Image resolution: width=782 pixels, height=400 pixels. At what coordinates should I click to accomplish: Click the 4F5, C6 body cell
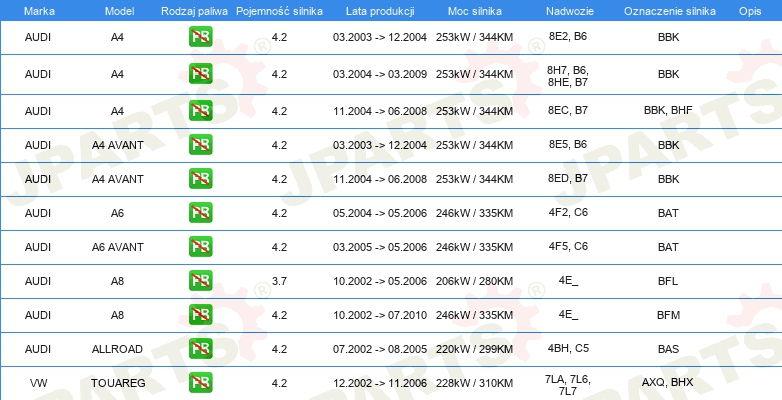[568, 246]
